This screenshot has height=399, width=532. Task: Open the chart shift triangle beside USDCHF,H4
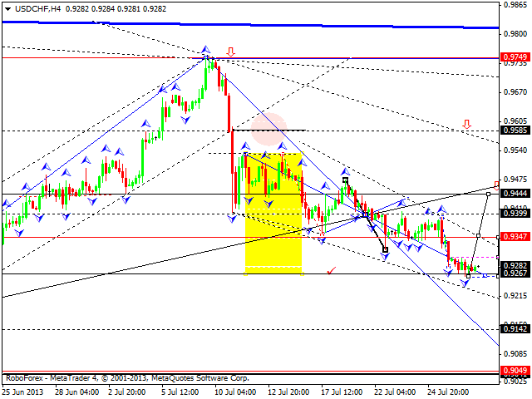pyautogui.click(x=7, y=7)
